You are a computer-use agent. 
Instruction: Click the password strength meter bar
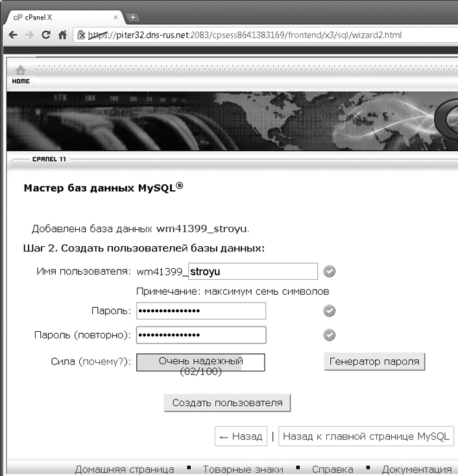click(200, 362)
